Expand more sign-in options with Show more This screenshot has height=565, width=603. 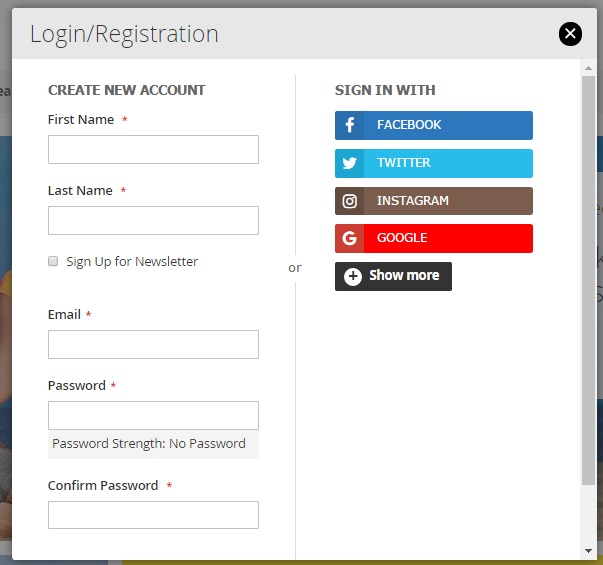tap(393, 276)
